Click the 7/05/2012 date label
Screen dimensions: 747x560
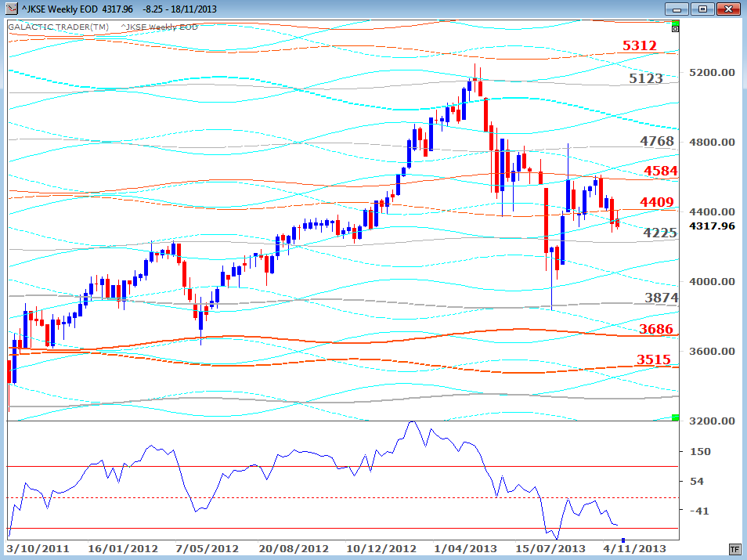click(207, 548)
